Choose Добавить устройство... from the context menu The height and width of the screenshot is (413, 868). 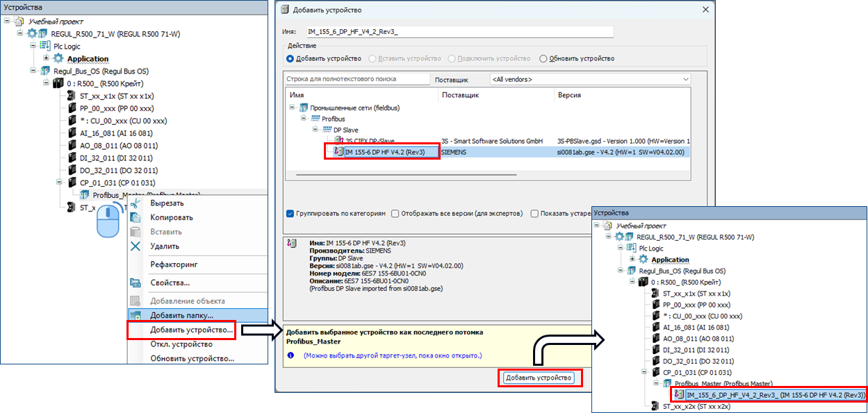(191, 329)
